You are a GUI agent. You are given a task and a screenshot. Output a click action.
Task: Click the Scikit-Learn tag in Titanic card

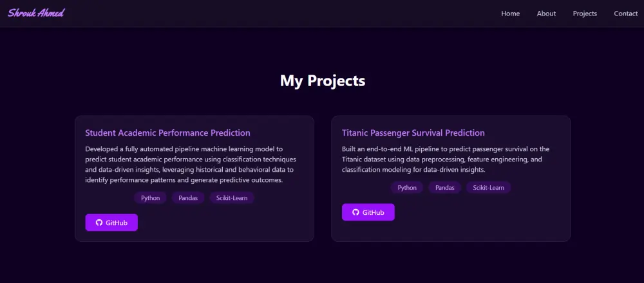point(489,188)
